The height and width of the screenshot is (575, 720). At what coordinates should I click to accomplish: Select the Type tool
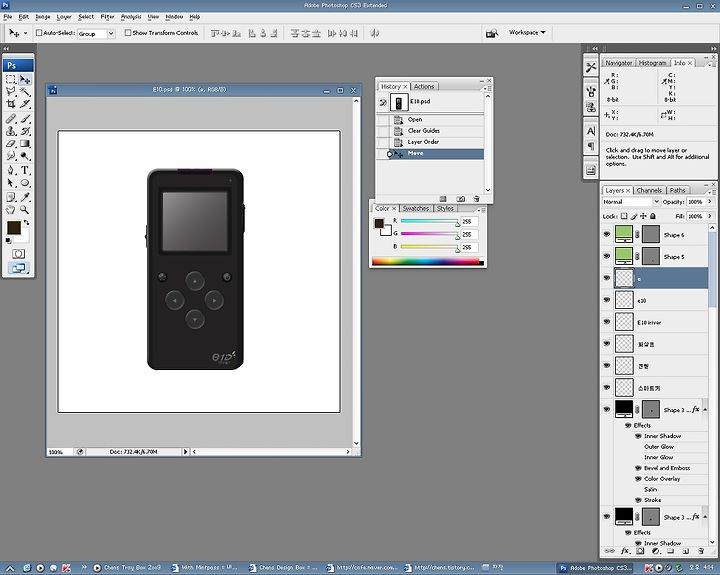pyautogui.click(x=25, y=170)
